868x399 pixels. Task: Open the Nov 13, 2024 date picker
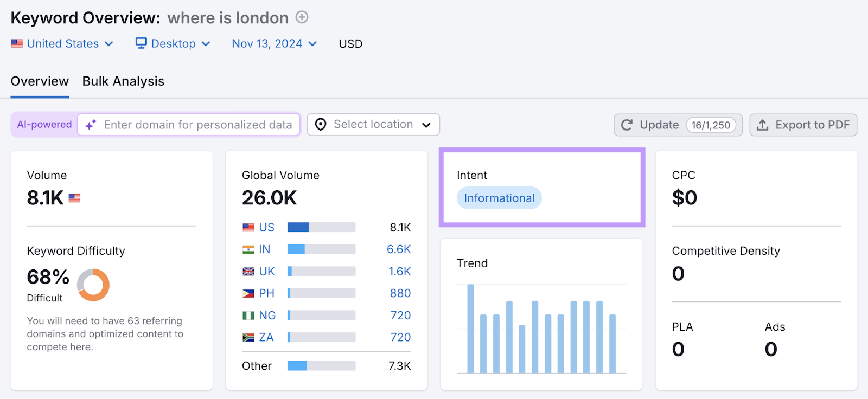click(x=274, y=43)
